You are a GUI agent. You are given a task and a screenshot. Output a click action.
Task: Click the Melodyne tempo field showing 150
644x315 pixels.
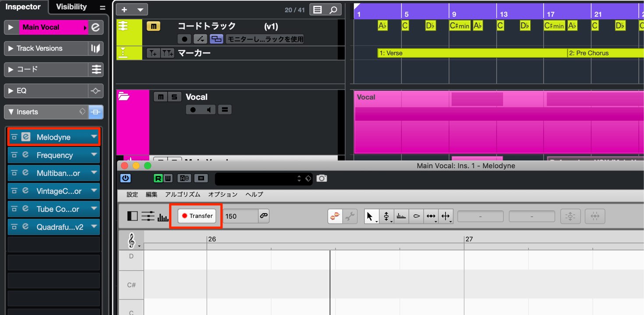241,216
